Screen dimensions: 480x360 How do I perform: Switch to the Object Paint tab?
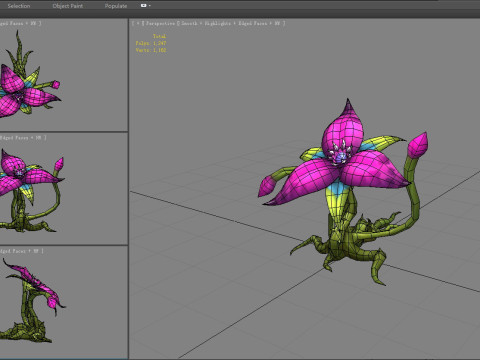pos(68,6)
